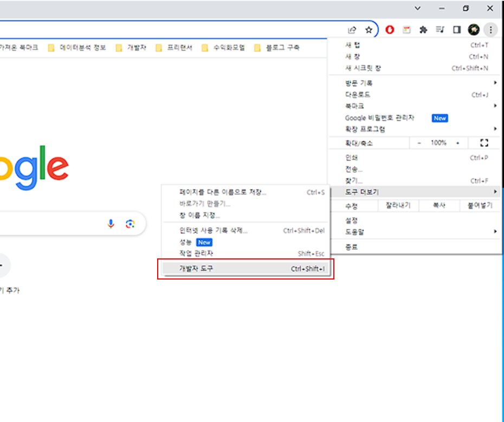Image resolution: width=504 pixels, height=422 pixels.
Task: Bookmark this page with the star icon
Action: (x=369, y=30)
